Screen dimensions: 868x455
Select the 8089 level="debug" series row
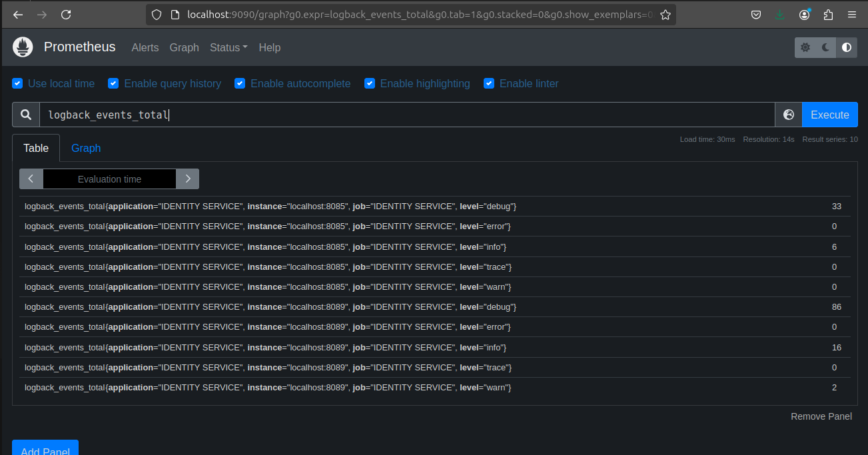click(x=435, y=307)
